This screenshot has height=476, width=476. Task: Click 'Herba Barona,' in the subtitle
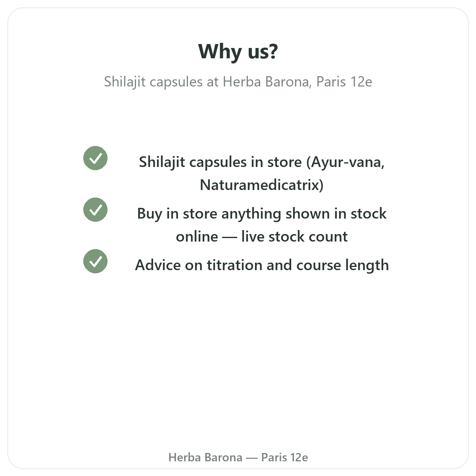pyautogui.click(x=267, y=82)
